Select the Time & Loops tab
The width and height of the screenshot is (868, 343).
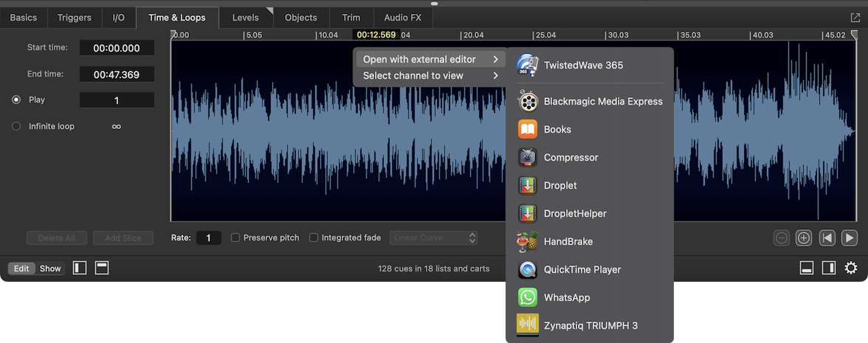[x=177, y=18]
